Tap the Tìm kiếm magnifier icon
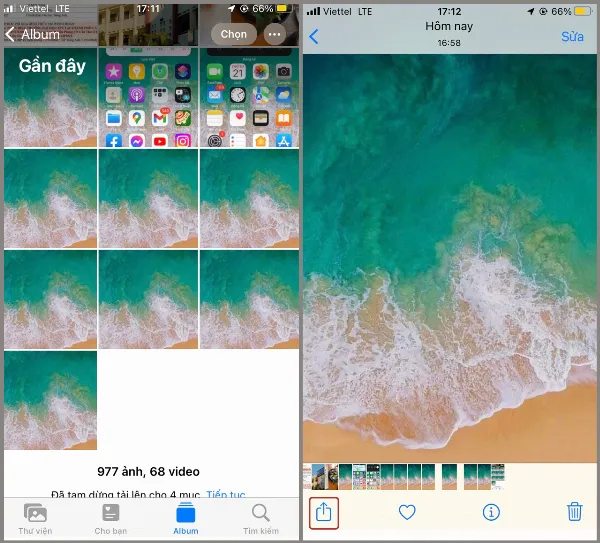Image resolution: width=600 pixels, height=543 pixels. (261, 518)
